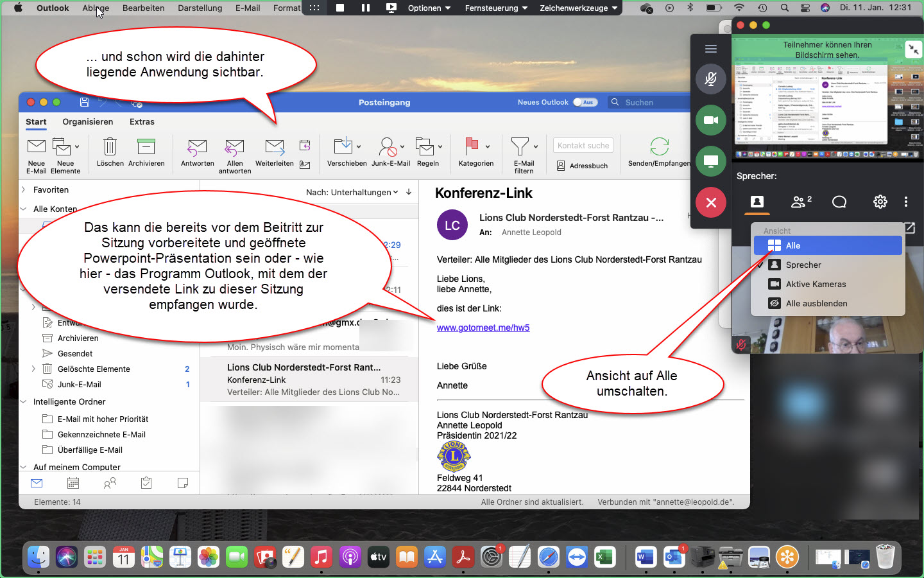Open Gekennzeichnete E-Mail smart folder
The height and width of the screenshot is (578, 924).
(x=101, y=434)
